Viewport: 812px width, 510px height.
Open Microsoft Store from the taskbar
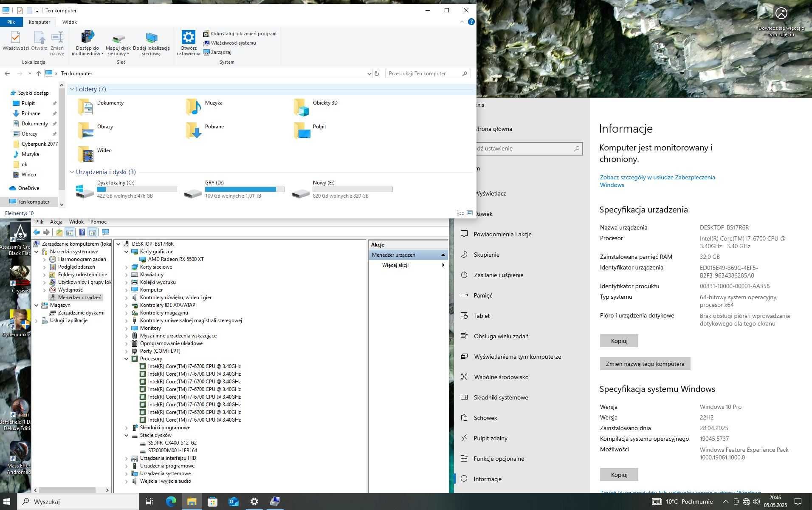pyautogui.click(x=212, y=501)
